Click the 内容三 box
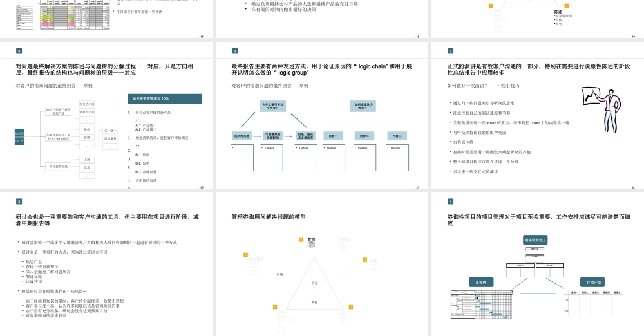Viewport: 644px width, 336px height. pos(397,136)
